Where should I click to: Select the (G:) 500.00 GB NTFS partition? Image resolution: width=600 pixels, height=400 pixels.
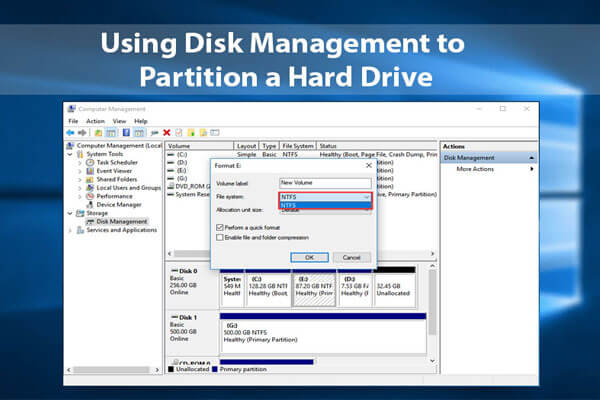pos(323,332)
